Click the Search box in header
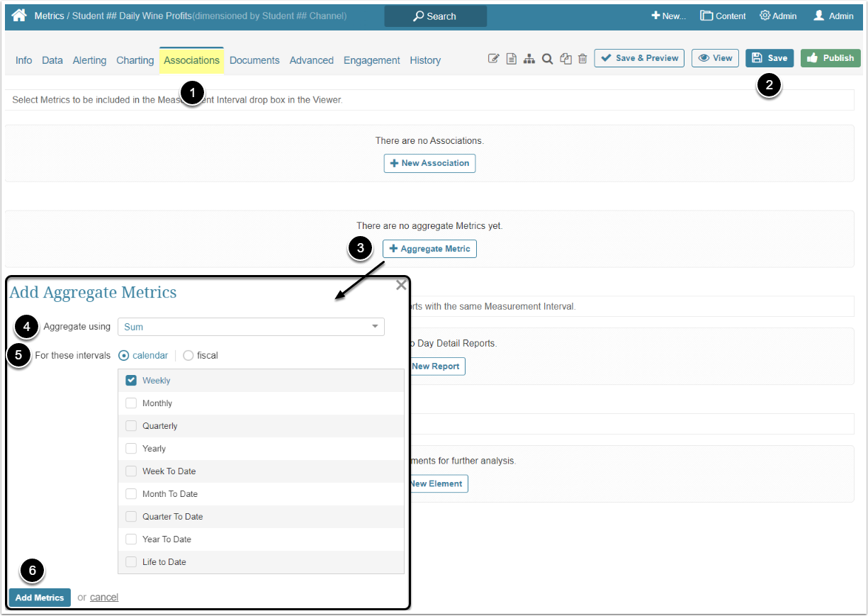Image resolution: width=868 pixels, height=616 pixels. [435, 16]
